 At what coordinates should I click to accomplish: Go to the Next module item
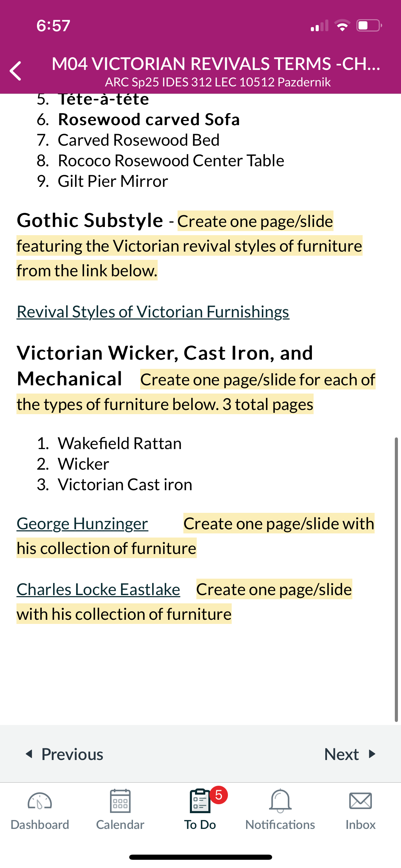click(x=350, y=754)
